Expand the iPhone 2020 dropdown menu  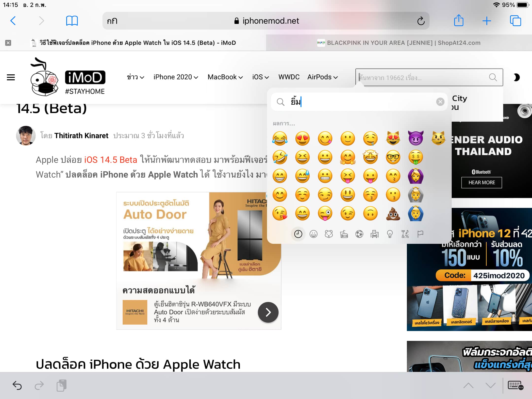[x=176, y=77]
